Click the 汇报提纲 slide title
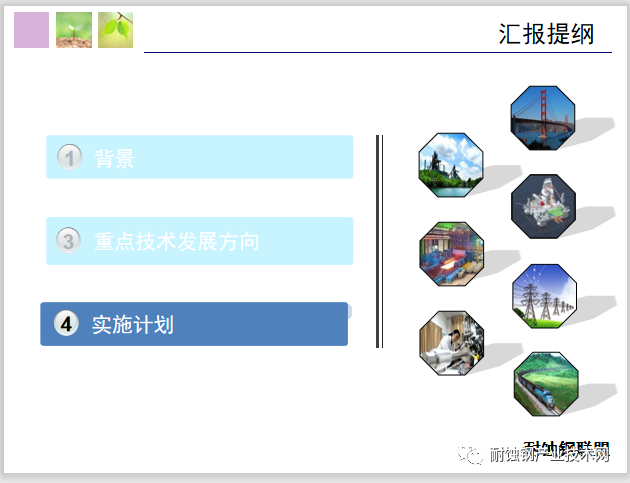The width and height of the screenshot is (630, 483). pyautogui.click(x=546, y=34)
